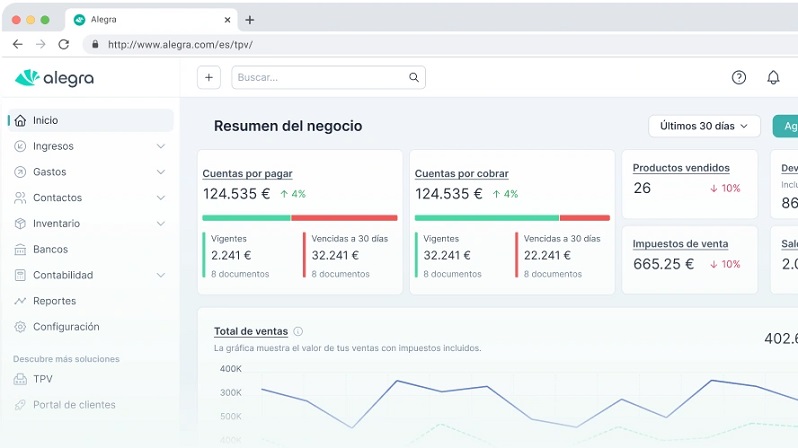Click the Cuentas por cobrar progress bar
This screenshot has height=448, width=798.
coord(511,217)
